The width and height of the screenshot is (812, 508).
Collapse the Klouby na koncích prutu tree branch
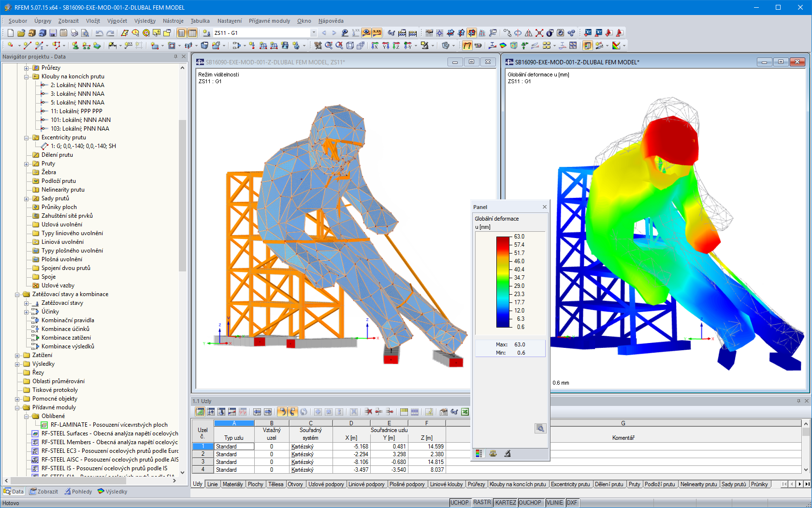coord(27,76)
